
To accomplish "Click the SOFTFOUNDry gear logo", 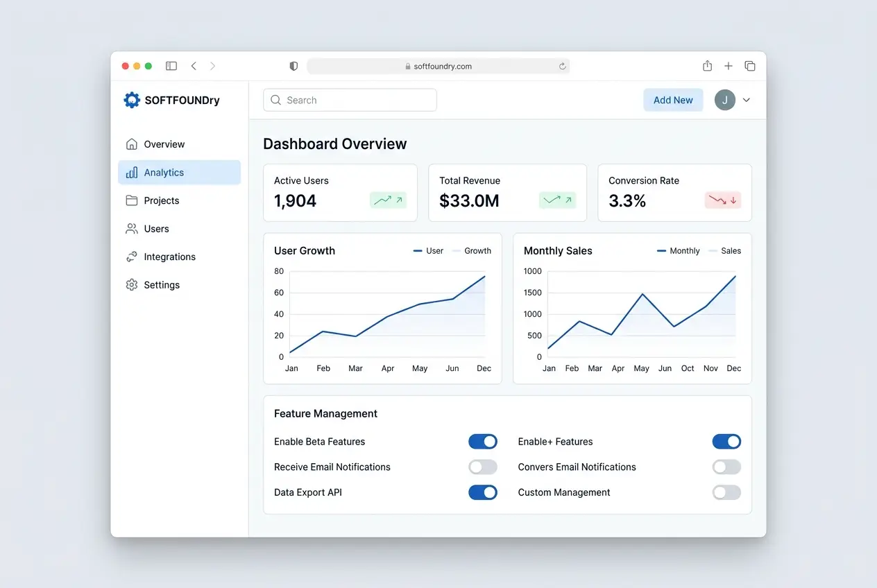I will point(132,99).
